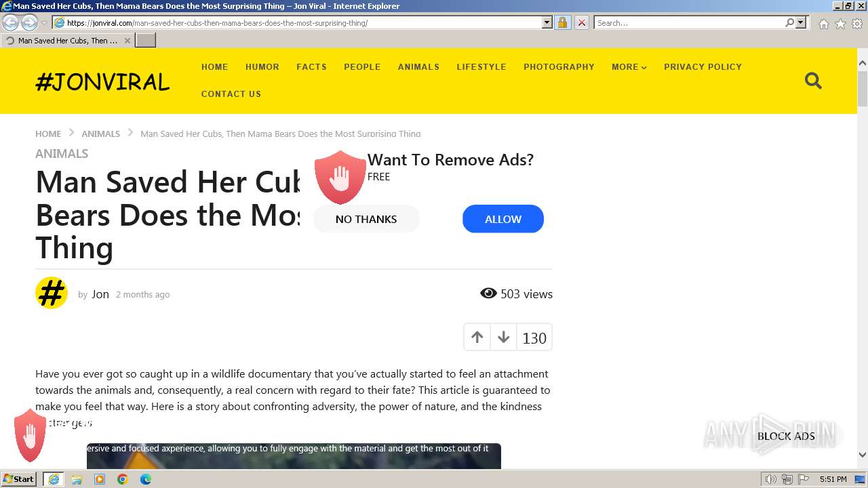Expand the MORE menu in site navigation

tap(629, 67)
